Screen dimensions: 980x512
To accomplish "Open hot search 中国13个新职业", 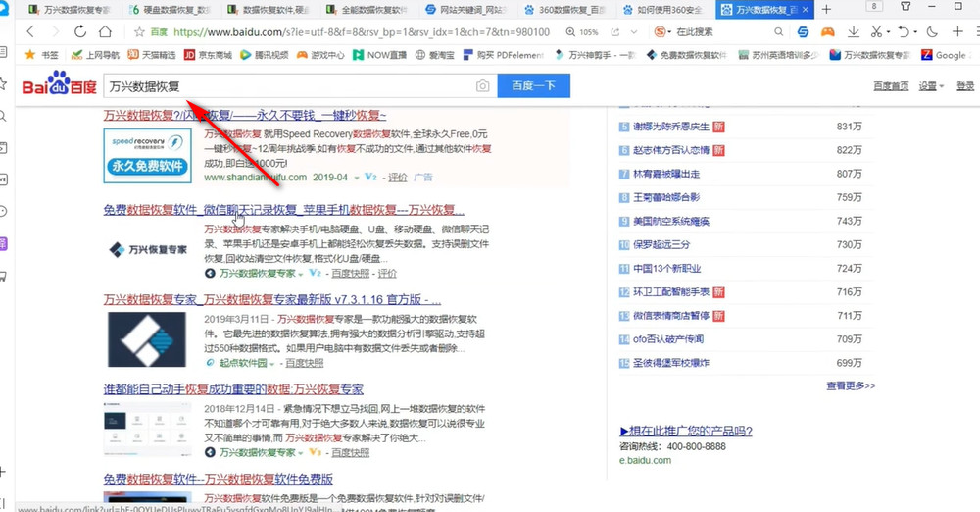I will pos(666,269).
